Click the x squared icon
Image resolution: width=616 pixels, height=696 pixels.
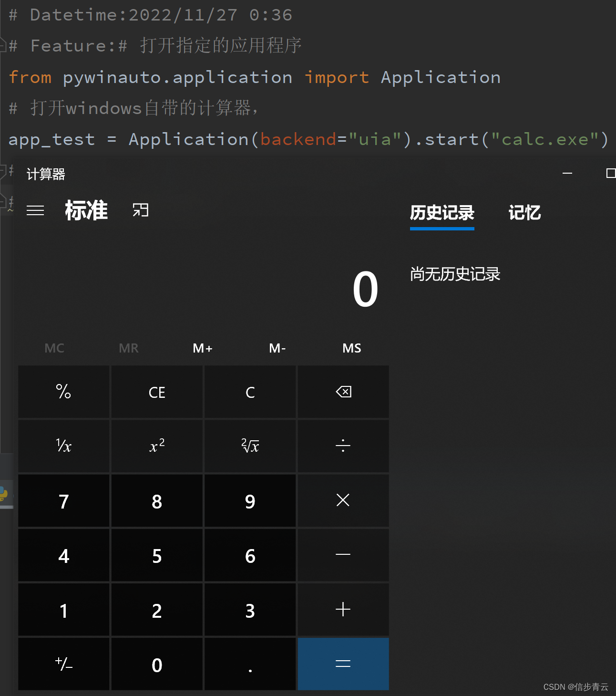click(x=156, y=446)
